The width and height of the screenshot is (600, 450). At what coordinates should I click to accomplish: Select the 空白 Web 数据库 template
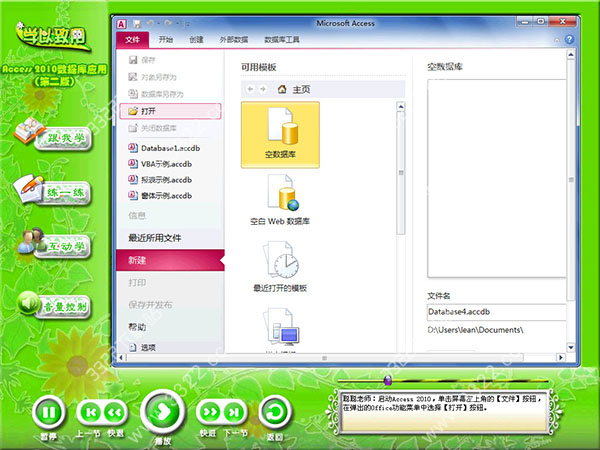coord(280,200)
